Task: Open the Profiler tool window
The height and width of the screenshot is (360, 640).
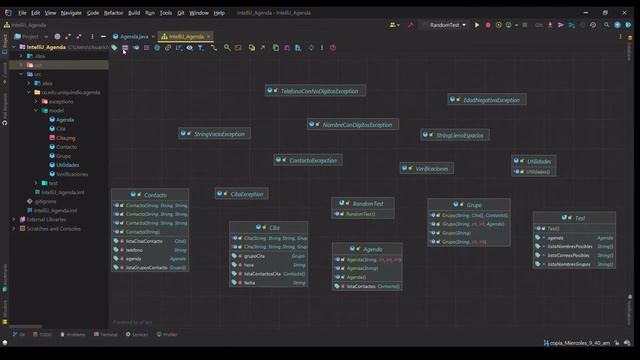Action: [x=167, y=334]
